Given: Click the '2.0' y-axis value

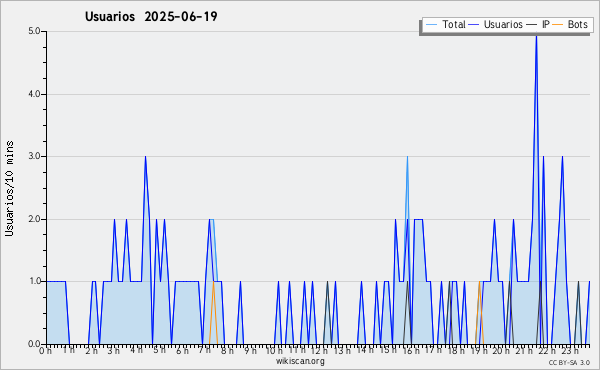Looking at the screenshot, I should (34, 219).
